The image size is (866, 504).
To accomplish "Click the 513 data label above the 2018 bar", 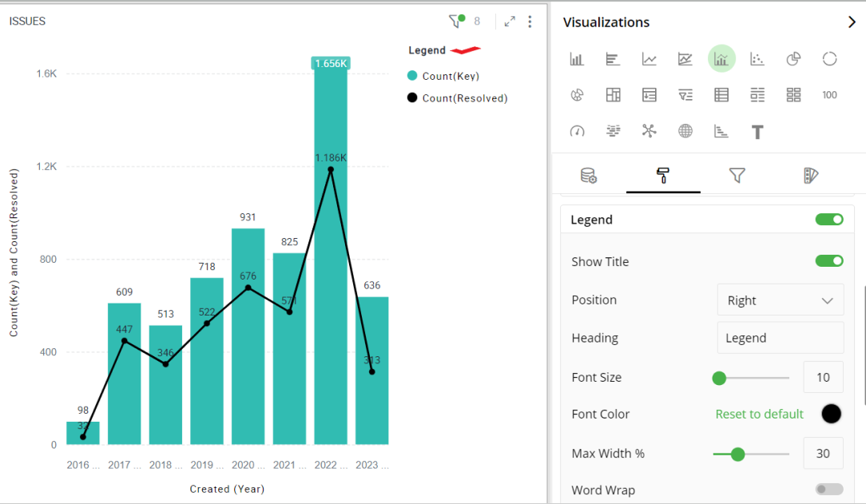I will point(165,314).
